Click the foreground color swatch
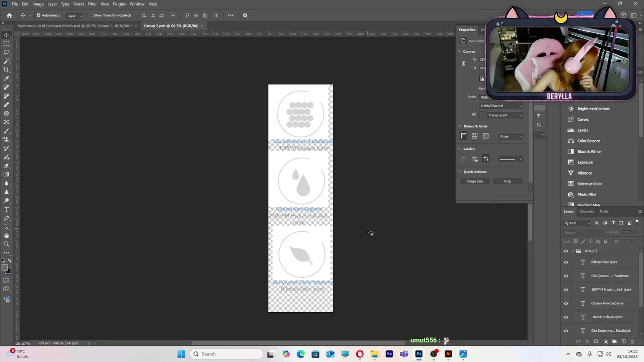Viewport: 644px width, 362px height. click(x=5, y=268)
